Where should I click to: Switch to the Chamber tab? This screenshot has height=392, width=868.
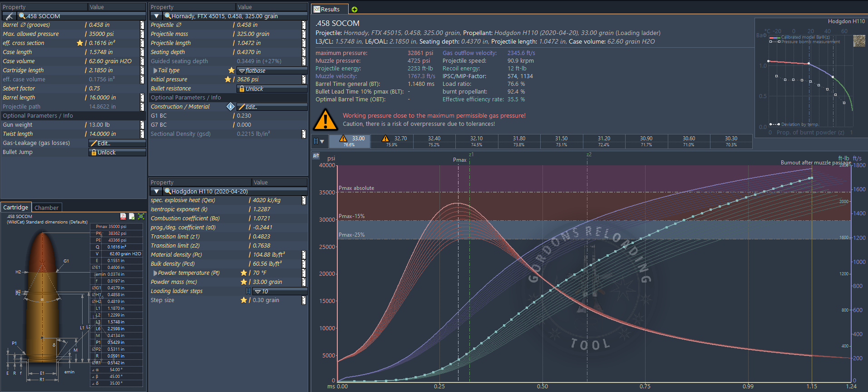46,208
